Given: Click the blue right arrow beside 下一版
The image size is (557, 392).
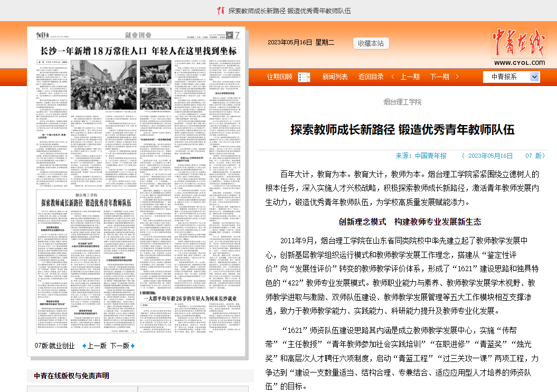Looking at the screenshot, I should tap(133, 346).
